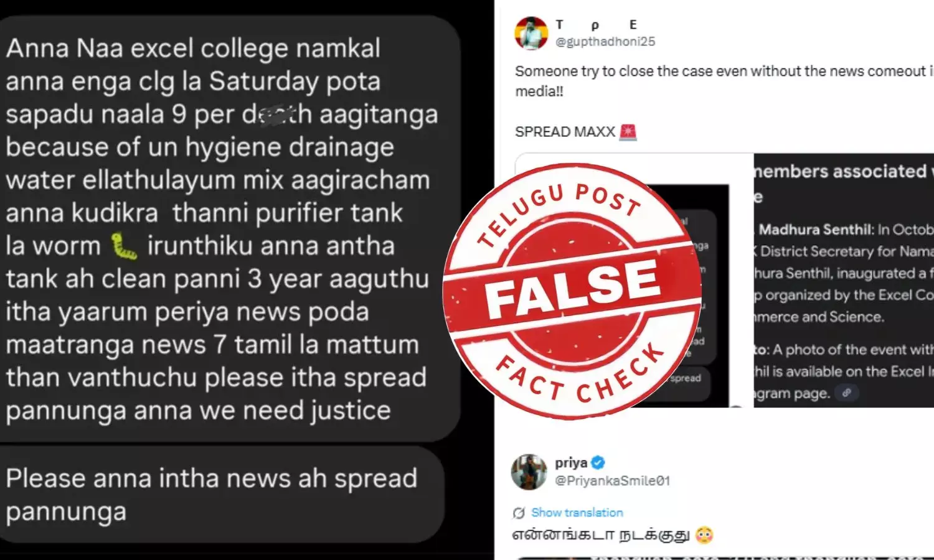This screenshot has height=560, width=934.
Task: Click the display name priya
Action: click(571, 463)
